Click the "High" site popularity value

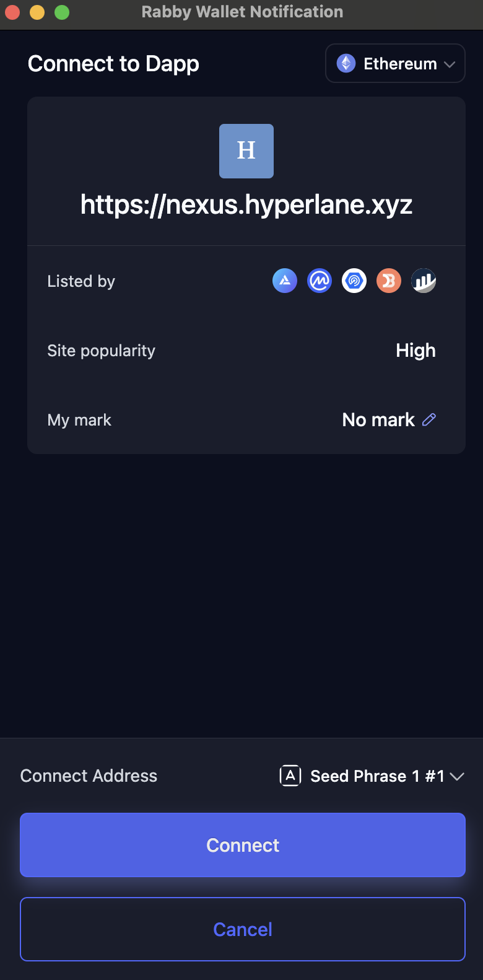[x=416, y=351]
